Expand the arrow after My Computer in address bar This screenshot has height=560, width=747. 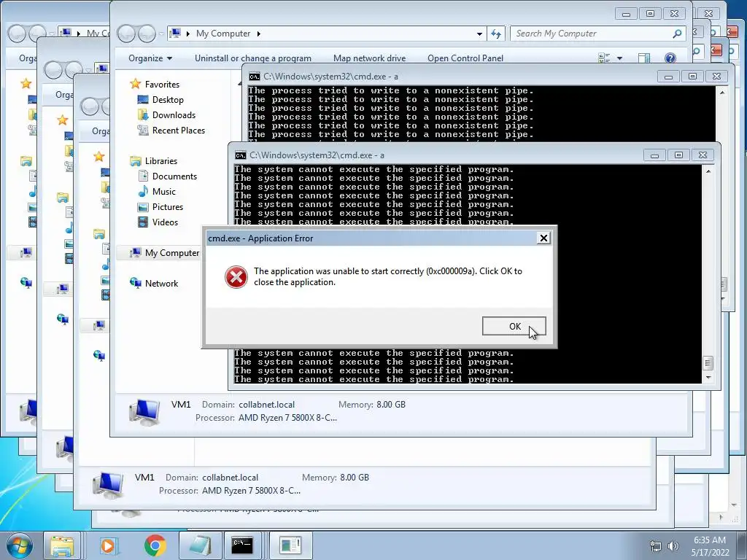[259, 34]
